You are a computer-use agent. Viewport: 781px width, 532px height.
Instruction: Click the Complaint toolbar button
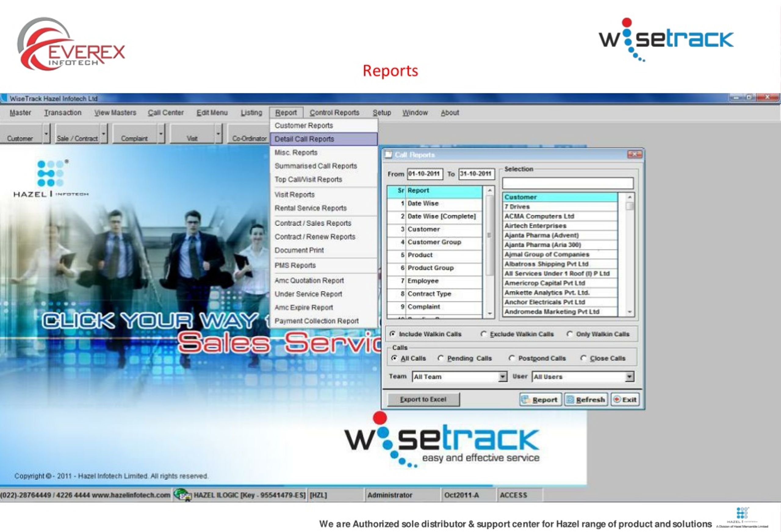point(135,134)
